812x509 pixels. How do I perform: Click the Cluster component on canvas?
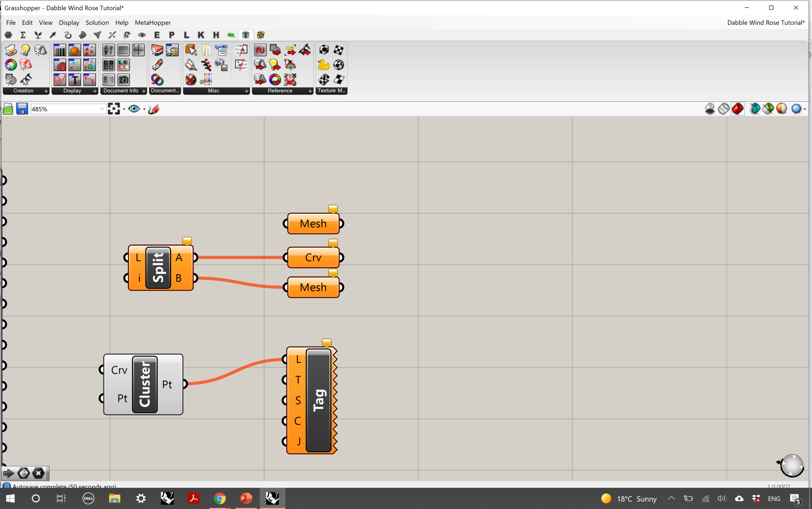(145, 384)
